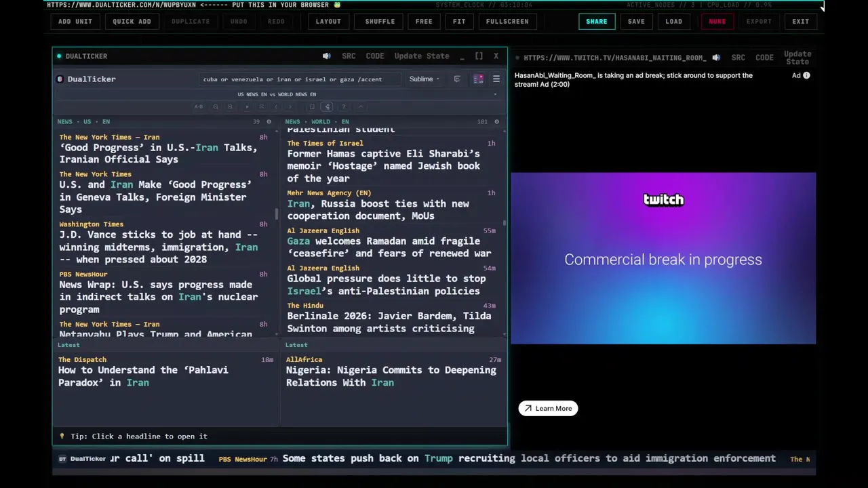The height and width of the screenshot is (488, 868).
Task: Click the scrolling ticker headline about Trump
Action: 529,458
